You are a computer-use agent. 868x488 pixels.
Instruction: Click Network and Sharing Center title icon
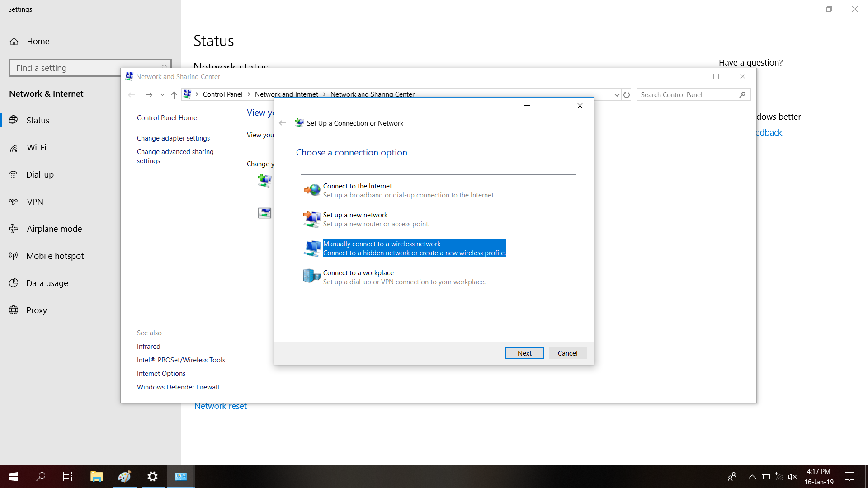129,76
